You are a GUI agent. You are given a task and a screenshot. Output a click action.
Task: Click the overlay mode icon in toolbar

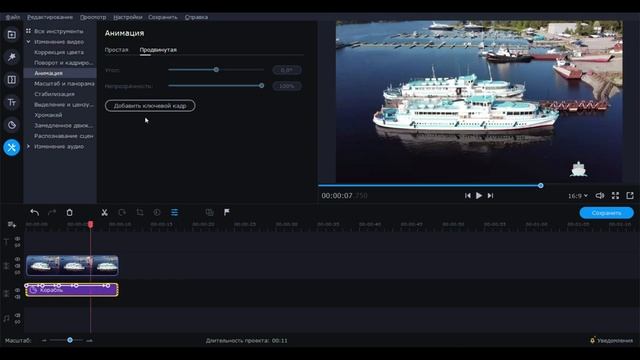click(x=209, y=212)
